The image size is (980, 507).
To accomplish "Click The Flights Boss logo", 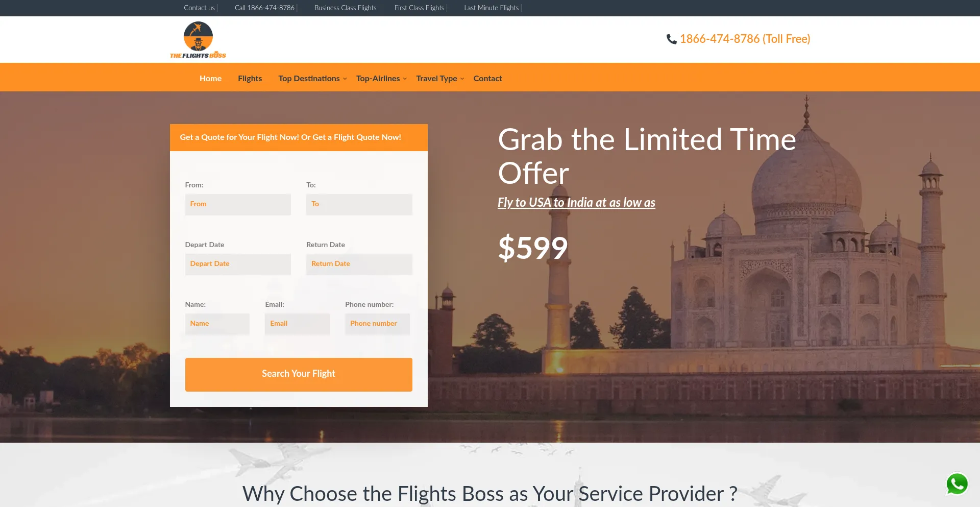I will pos(198,40).
